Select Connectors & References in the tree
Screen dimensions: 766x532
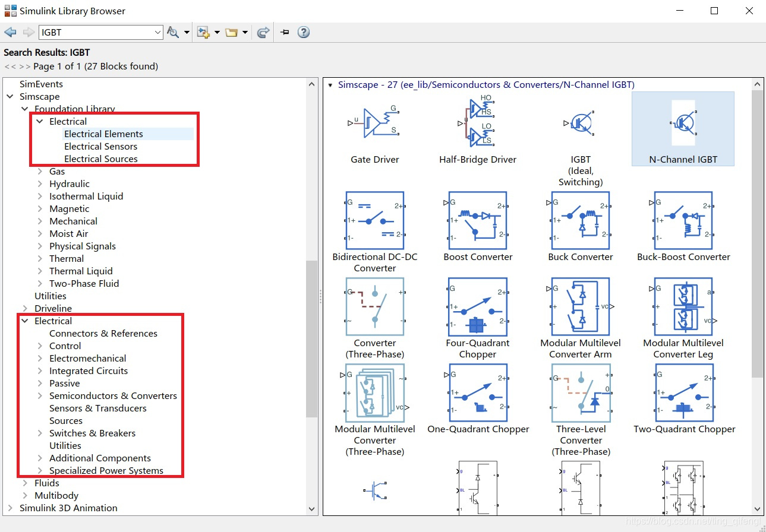tap(103, 333)
